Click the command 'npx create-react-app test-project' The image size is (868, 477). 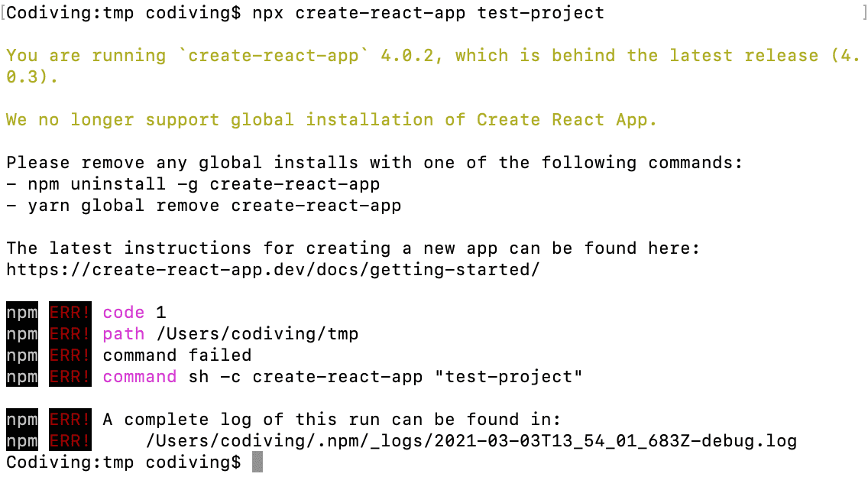click(x=428, y=13)
